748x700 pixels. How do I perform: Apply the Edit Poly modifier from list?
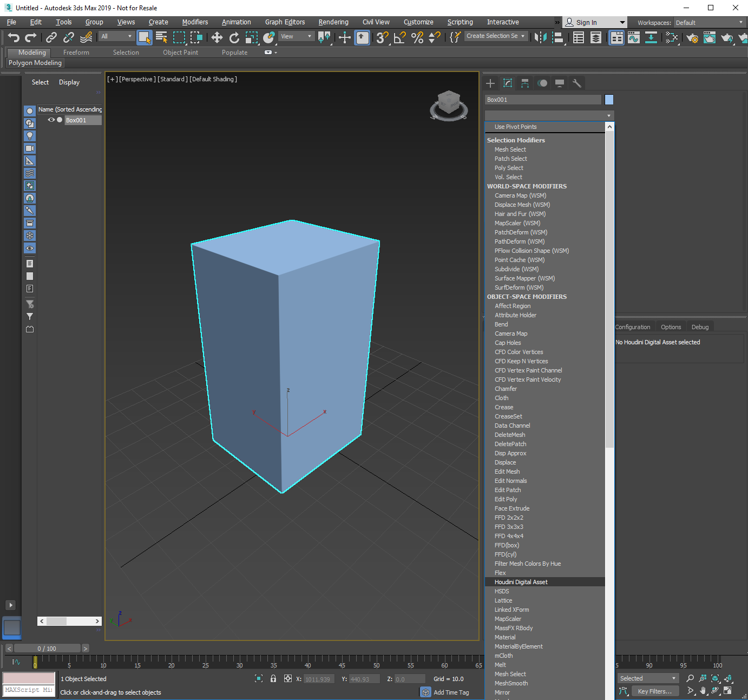[506, 499]
